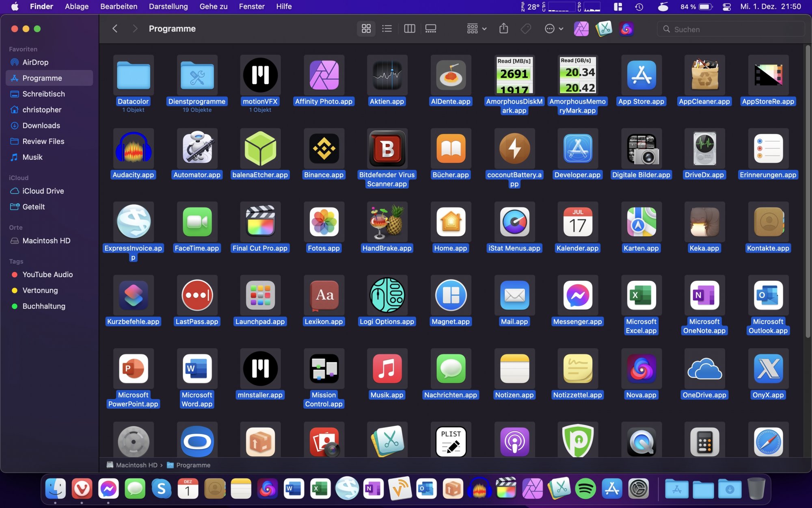
Task: Open the Gehe zu menu
Action: click(x=213, y=7)
